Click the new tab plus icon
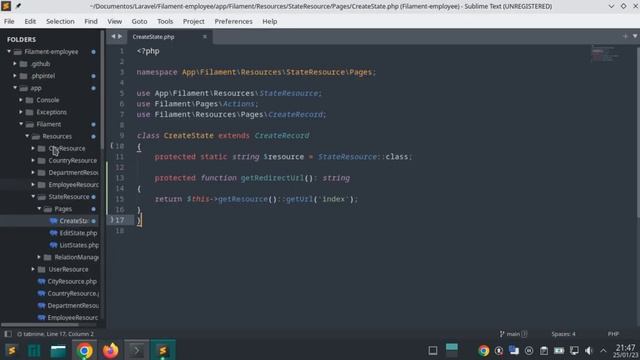Viewport: 640px width, 360px height. 625,36
